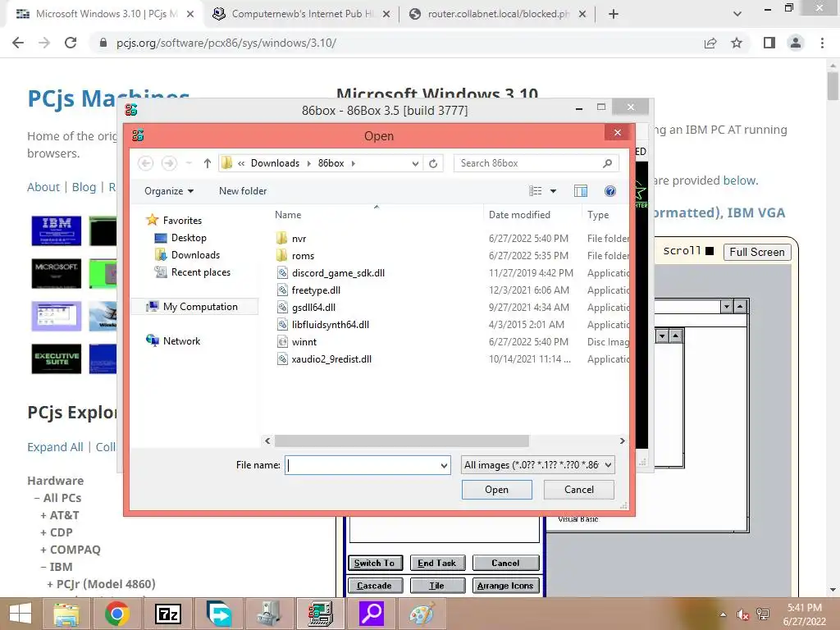Click the back arrow in Open dialog
The width and height of the screenshot is (840, 630).
point(146,163)
